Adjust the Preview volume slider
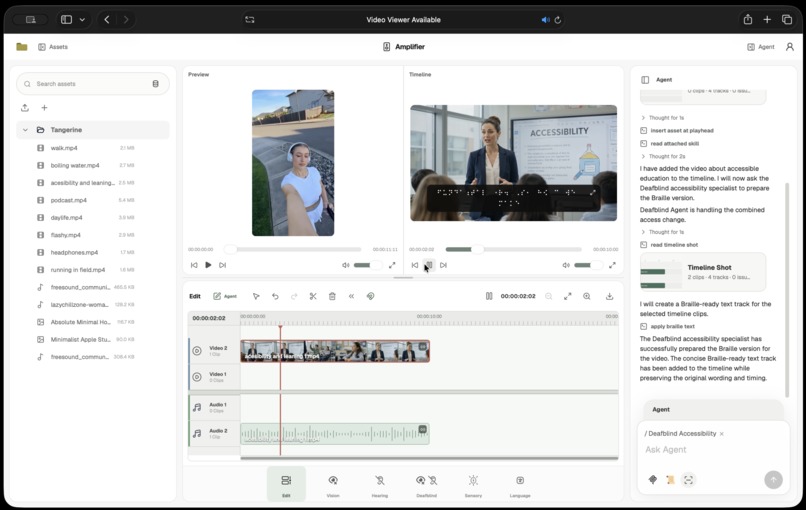806x510 pixels. tap(368, 265)
